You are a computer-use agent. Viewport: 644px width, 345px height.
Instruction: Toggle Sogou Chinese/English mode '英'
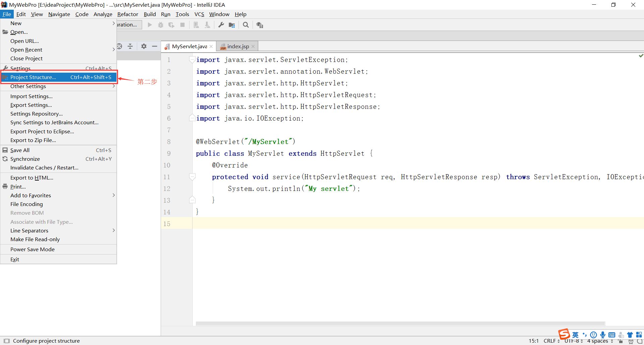(x=576, y=335)
